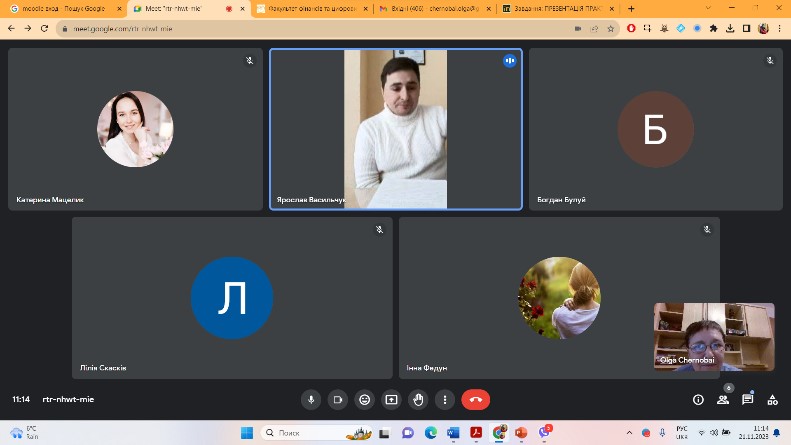Switch to the moodle Google search tab

pyautogui.click(x=65, y=9)
